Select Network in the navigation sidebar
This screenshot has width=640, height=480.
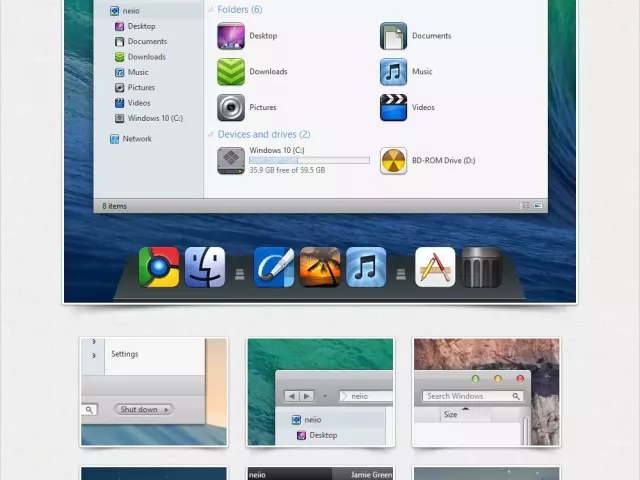coord(137,139)
